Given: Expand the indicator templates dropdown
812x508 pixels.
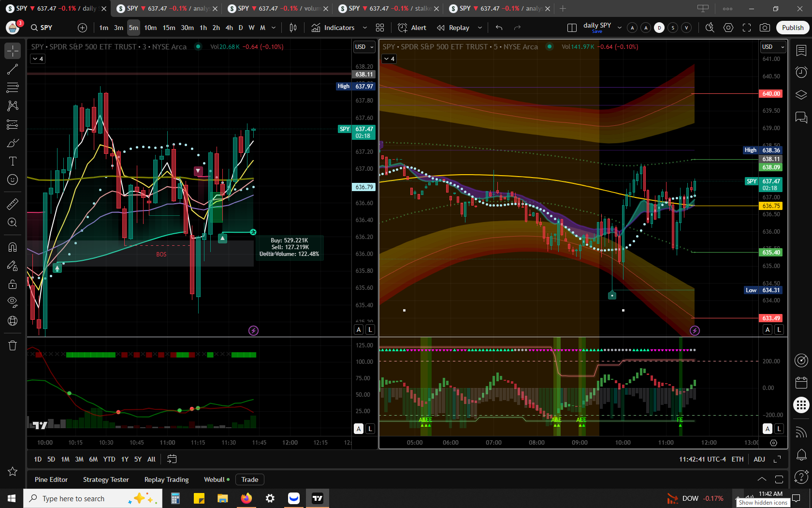Looking at the screenshot, I should (x=365, y=28).
